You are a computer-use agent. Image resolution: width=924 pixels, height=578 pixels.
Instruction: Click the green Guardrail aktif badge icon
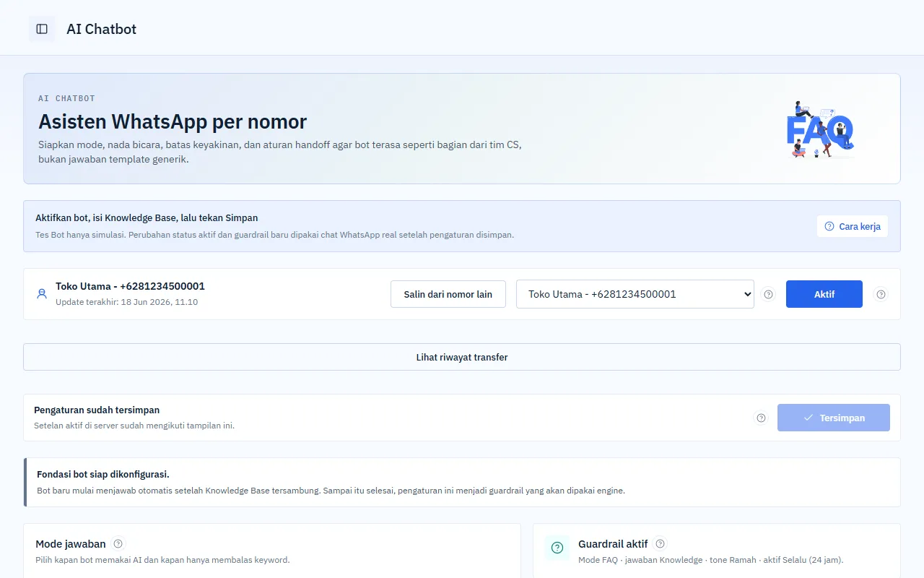pos(557,548)
